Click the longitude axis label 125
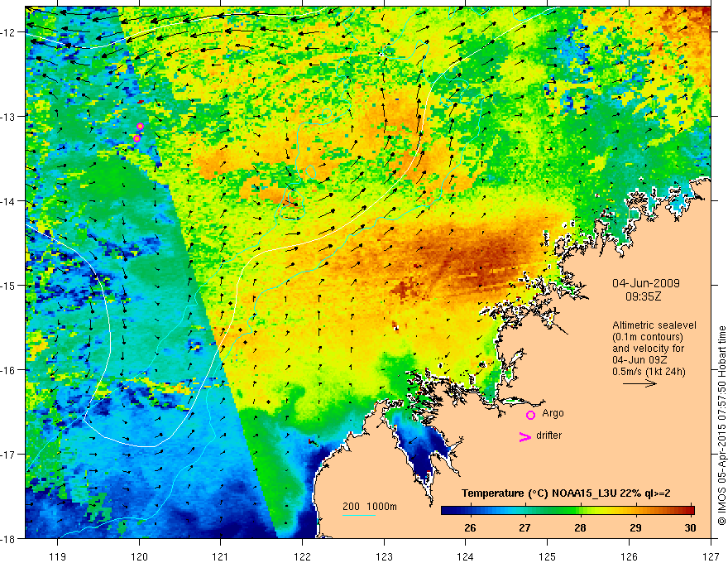 pyautogui.click(x=548, y=556)
